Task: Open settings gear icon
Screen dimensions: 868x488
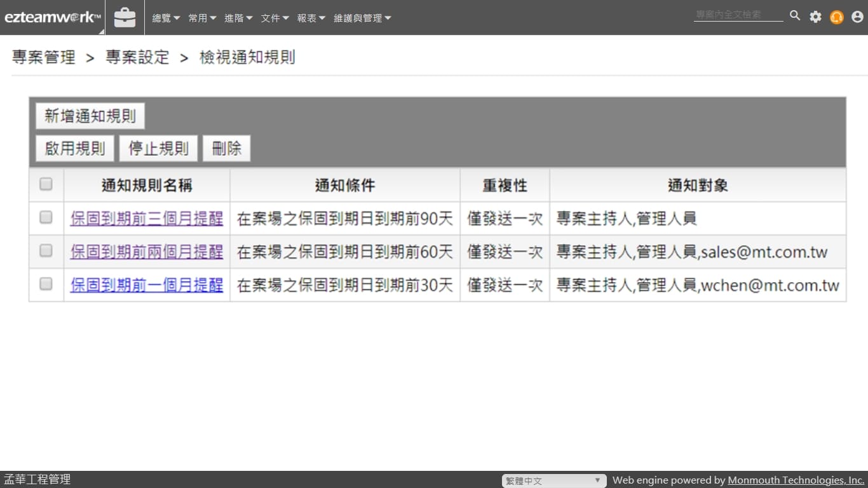Action: 815,17
